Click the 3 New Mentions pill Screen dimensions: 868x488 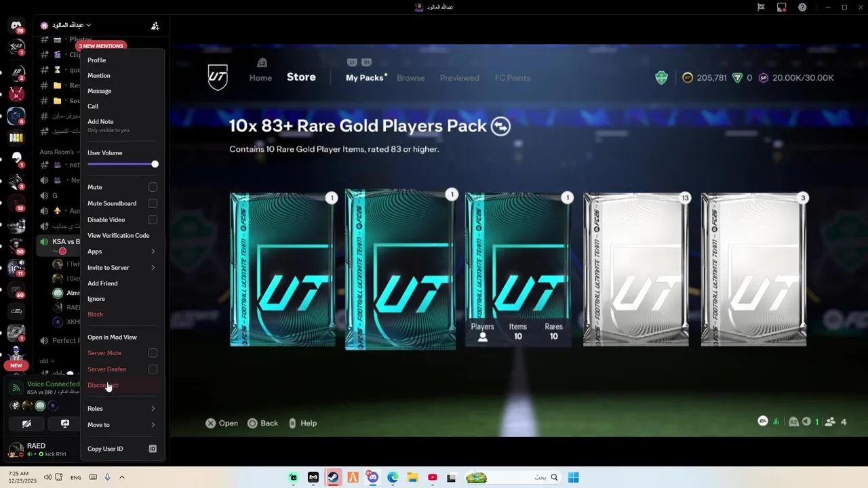click(x=101, y=46)
